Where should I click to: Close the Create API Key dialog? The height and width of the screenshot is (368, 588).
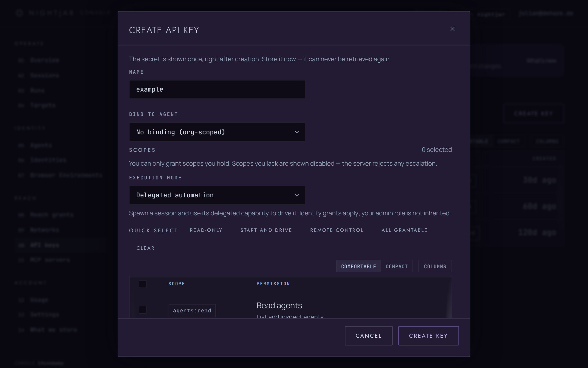coord(452,29)
